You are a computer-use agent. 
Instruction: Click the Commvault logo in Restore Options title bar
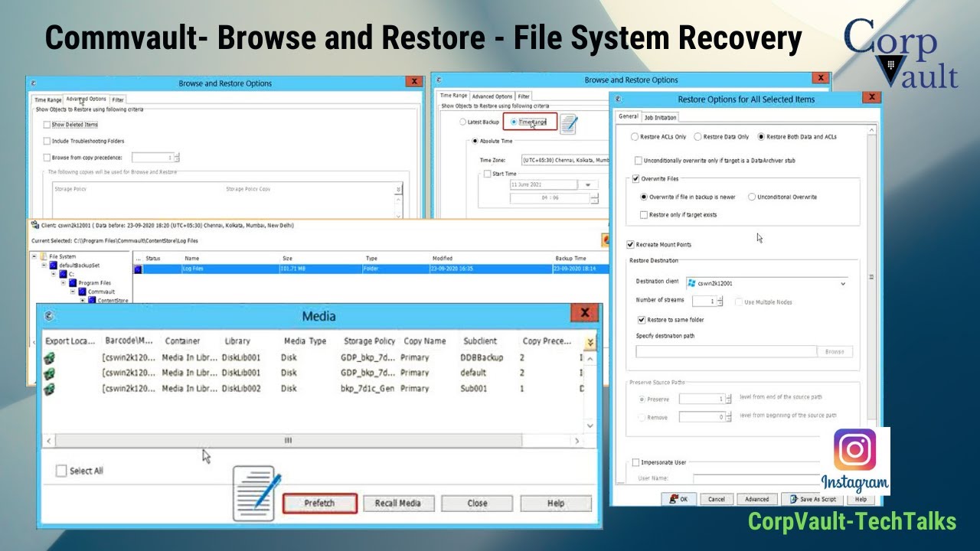coord(619,99)
